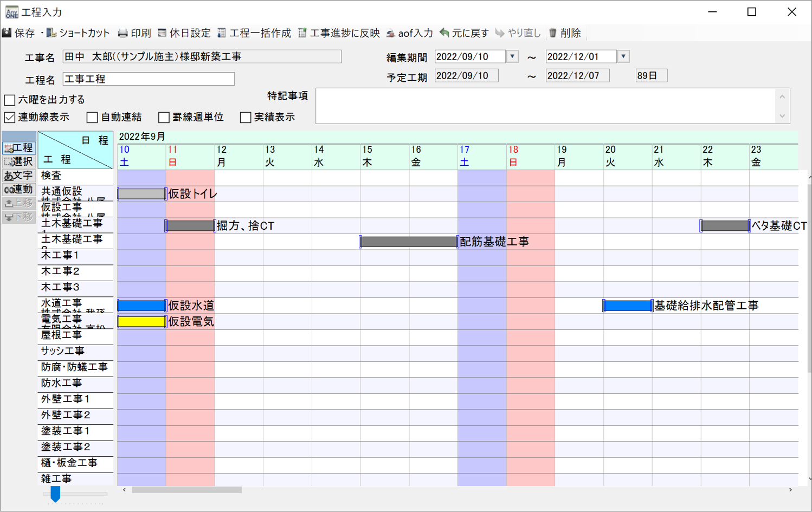Enable the 六曜を出力する checkbox
812x512 pixels.
click(10, 100)
